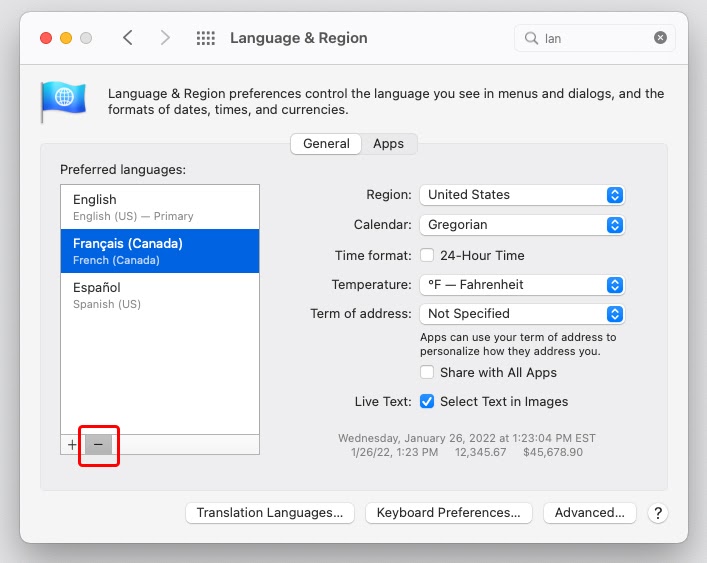Click the Live Text label
Image resolution: width=707 pixels, height=563 pixels.
[383, 402]
